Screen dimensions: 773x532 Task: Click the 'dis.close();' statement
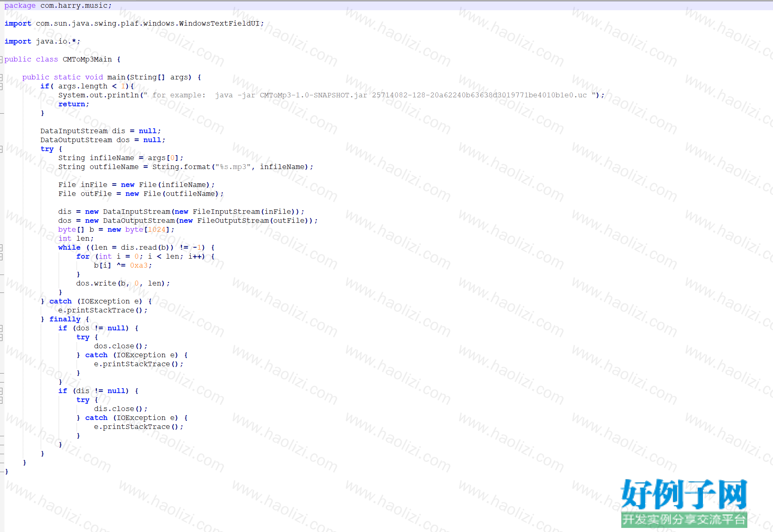point(121,409)
